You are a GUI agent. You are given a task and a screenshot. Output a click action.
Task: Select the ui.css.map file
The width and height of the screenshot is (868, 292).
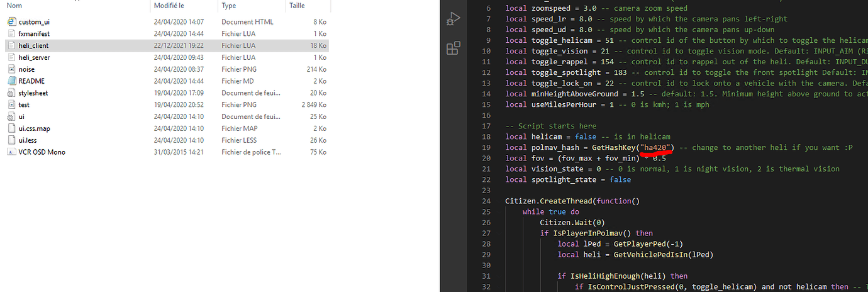click(34, 128)
